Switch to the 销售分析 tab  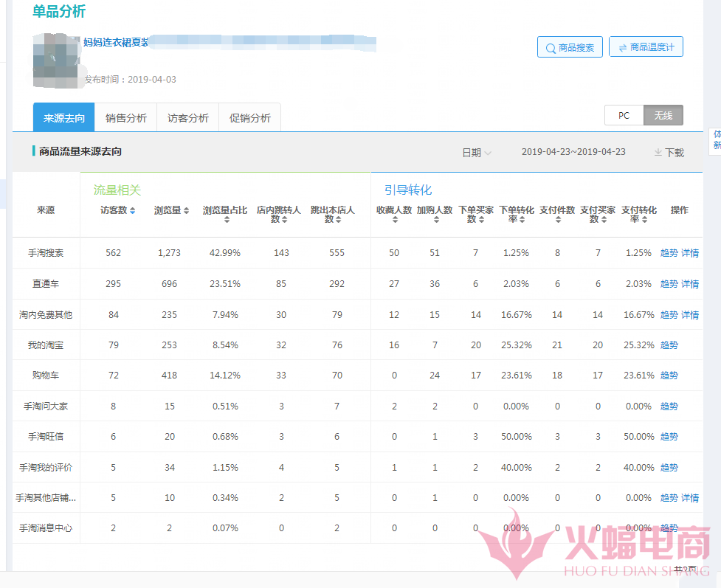125,118
